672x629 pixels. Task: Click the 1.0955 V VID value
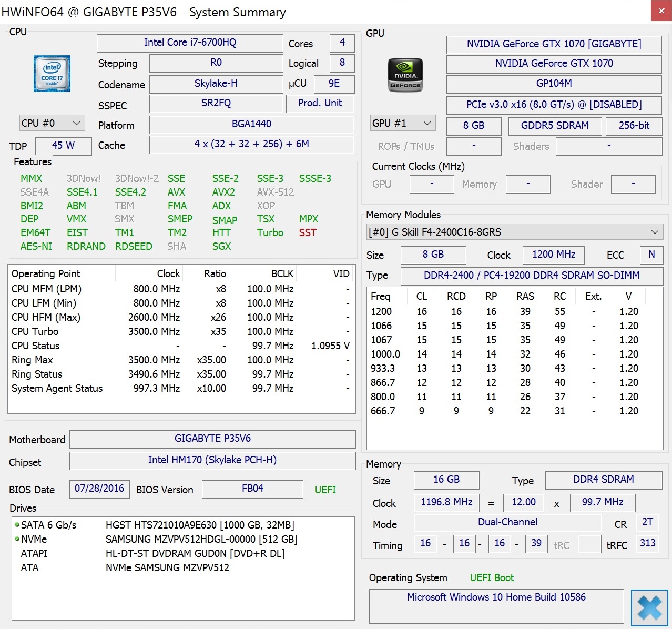click(330, 346)
